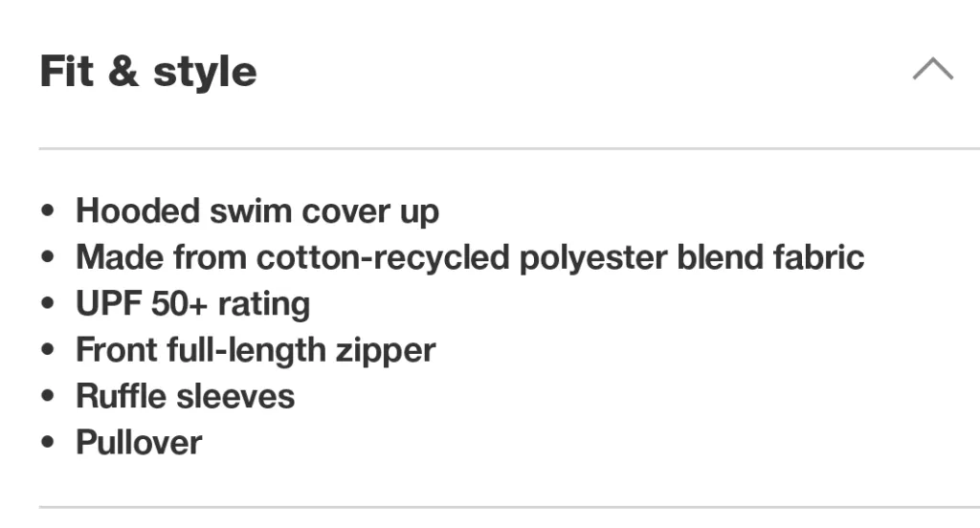The image size is (980, 528).
Task: Click the bullet beside Pullover
Action: pyautogui.click(x=48, y=444)
